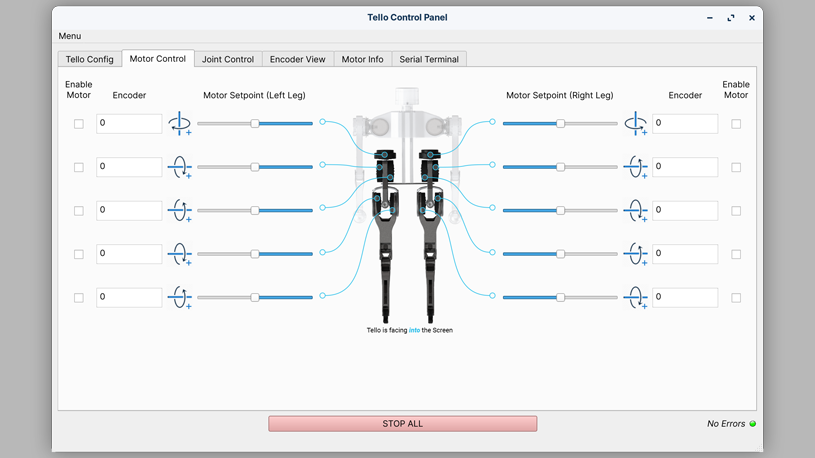Viewport: 815px width, 458px height.
Task: Click the second-row left leg Encoder field
Action: pos(129,167)
